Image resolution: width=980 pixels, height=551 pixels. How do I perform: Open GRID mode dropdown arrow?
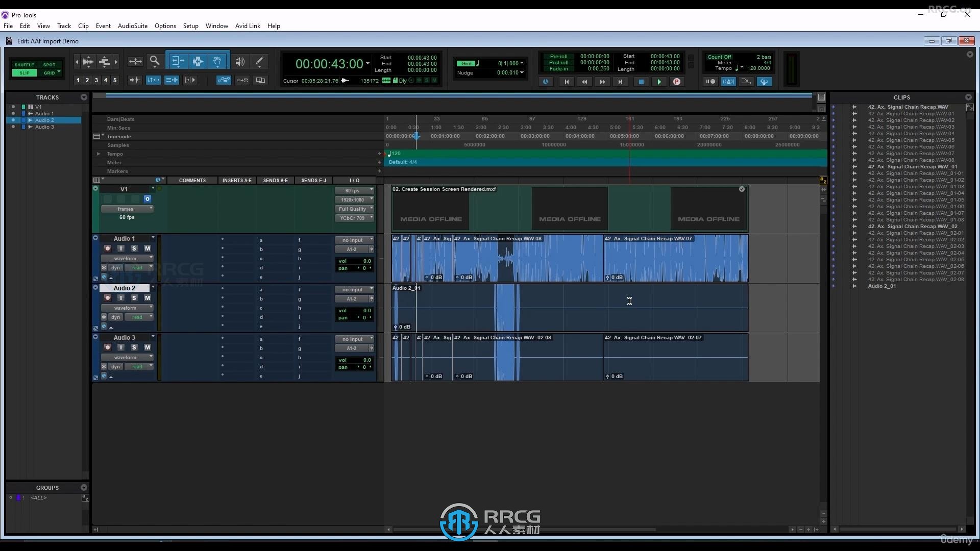click(59, 72)
